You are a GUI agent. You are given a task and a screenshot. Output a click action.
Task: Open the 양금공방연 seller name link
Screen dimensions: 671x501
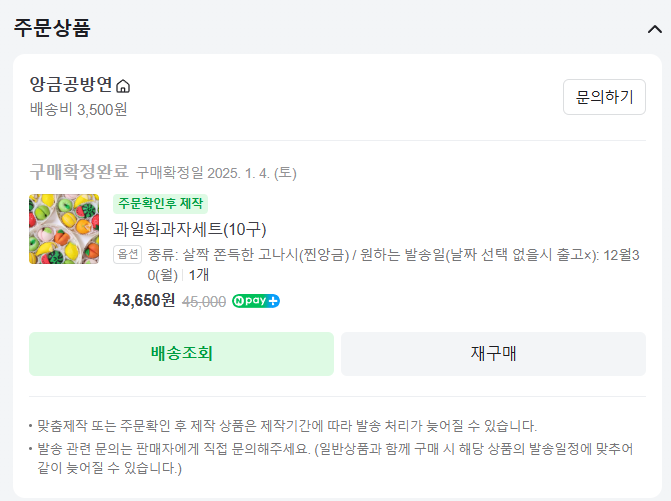coord(71,85)
